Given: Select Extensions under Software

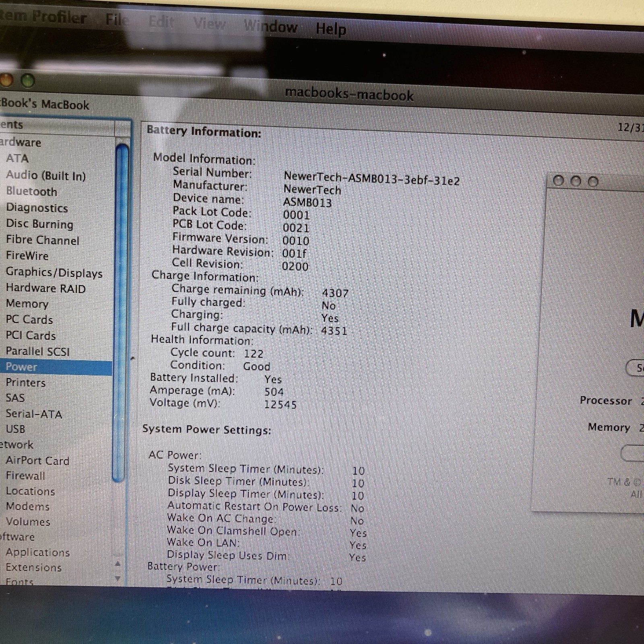Looking at the screenshot, I should click(x=34, y=568).
